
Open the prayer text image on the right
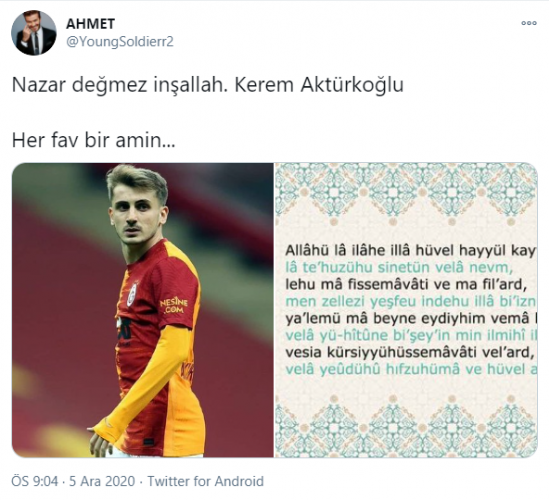click(406, 310)
